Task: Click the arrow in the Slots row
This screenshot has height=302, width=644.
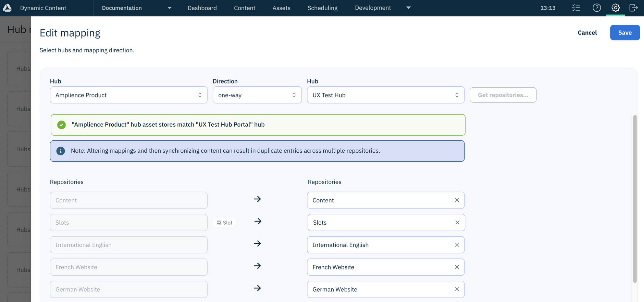Action: click(258, 221)
